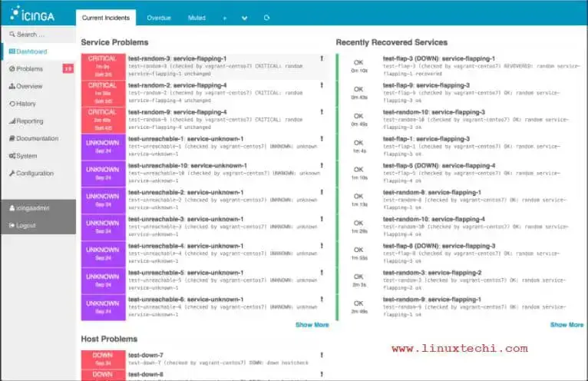
Task: Open test-unreachable-4: service-unknown-1
Action: [186, 246]
